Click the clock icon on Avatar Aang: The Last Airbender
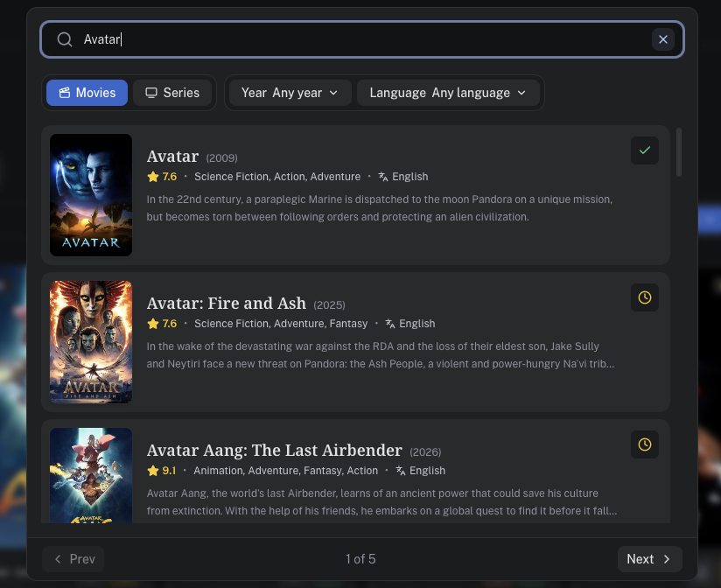The height and width of the screenshot is (588, 721). [x=645, y=444]
